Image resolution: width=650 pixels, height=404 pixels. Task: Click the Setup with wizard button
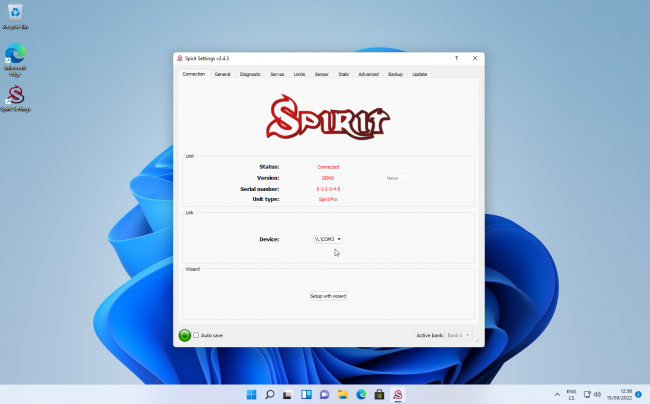coord(327,296)
